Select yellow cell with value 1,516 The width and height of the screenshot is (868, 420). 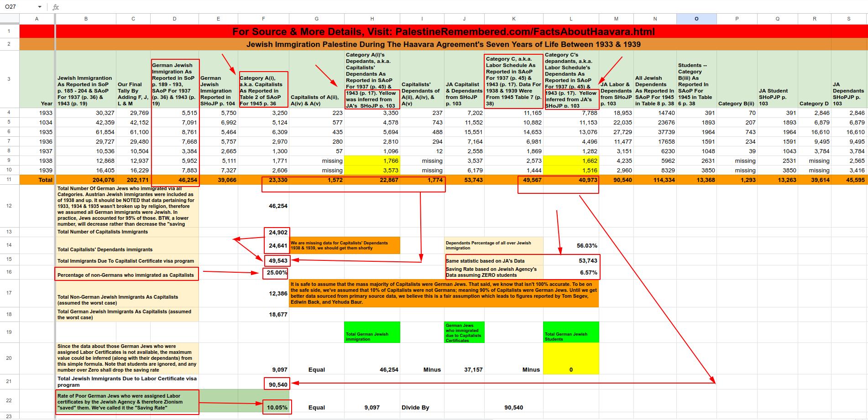click(x=571, y=170)
